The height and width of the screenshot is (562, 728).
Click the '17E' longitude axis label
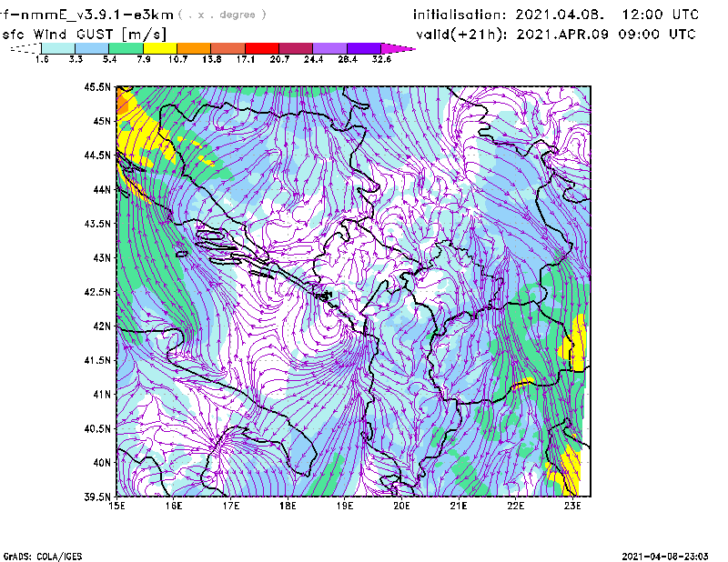coord(231,506)
